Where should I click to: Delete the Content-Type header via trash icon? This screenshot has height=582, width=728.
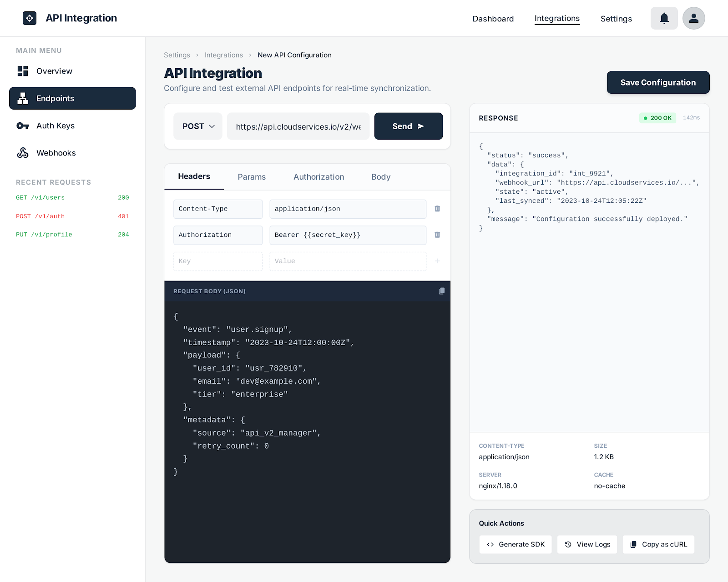point(437,209)
